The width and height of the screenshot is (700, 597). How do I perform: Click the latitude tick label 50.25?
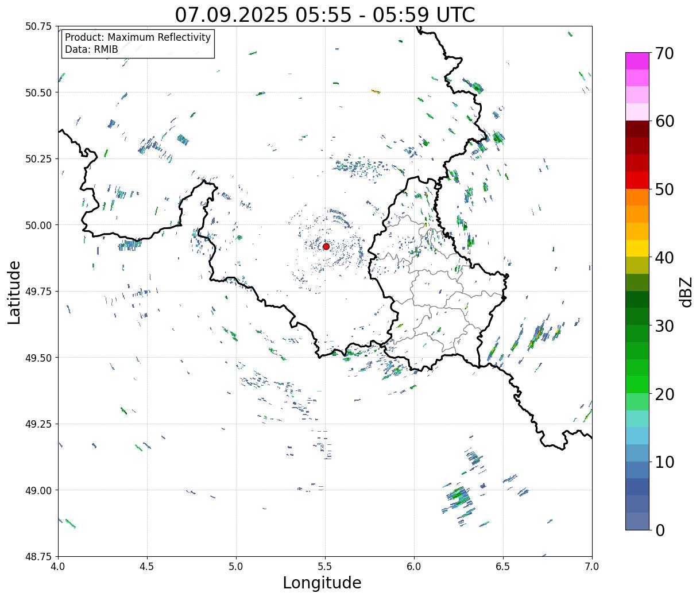38,159
